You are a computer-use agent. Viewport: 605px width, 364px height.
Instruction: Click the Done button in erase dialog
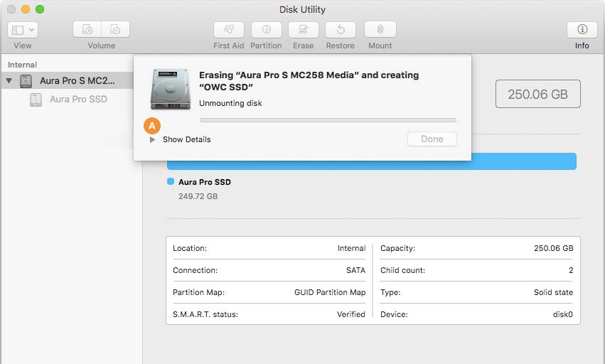coord(432,139)
